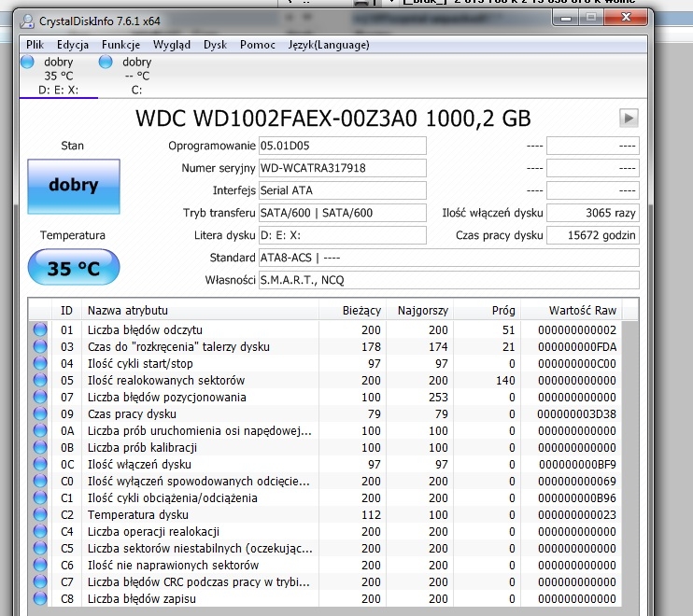This screenshot has height=616, width=693.
Task: Click the status icon for attribute 05
Action: 40,380
